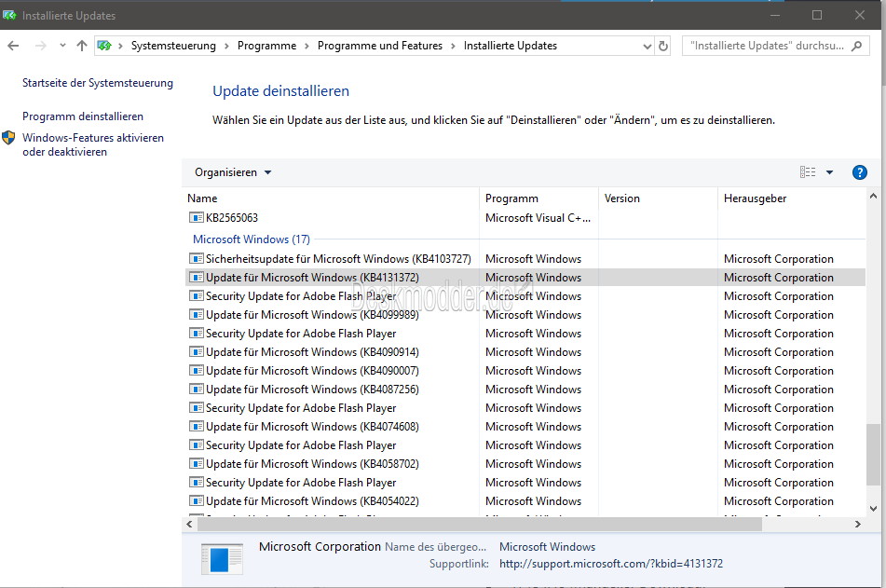
Task: Click the details pane update thumbnail
Action: (x=222, y=558)
